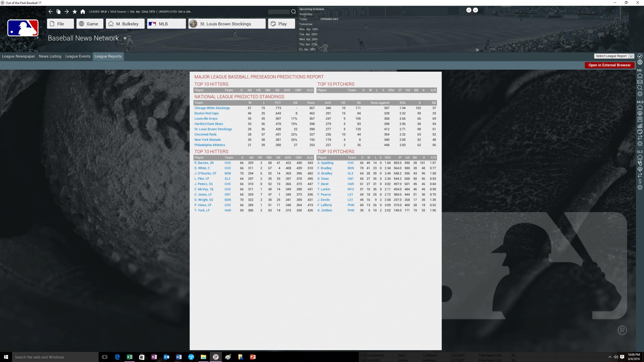This screenshot has width=644, height=362.
Task: Expand Baseball News Network chevron menu
Action: click(x=125, y=38)
